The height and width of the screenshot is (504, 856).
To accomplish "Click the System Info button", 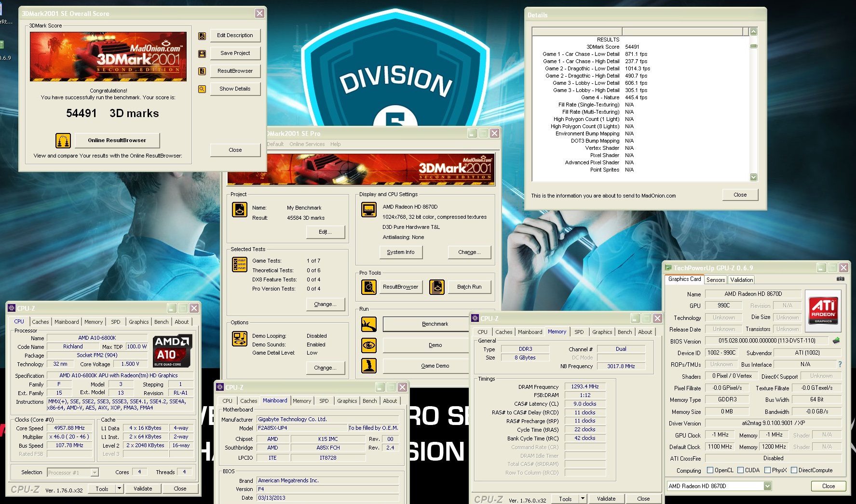I will tap(400, 252).
